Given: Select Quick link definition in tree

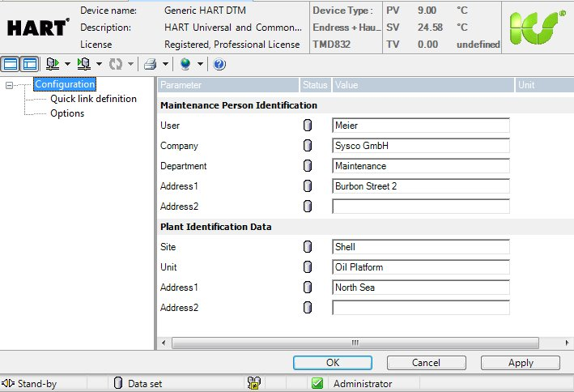Looking at the screenshot, I should pyautogui.click(x=93, y=99).
